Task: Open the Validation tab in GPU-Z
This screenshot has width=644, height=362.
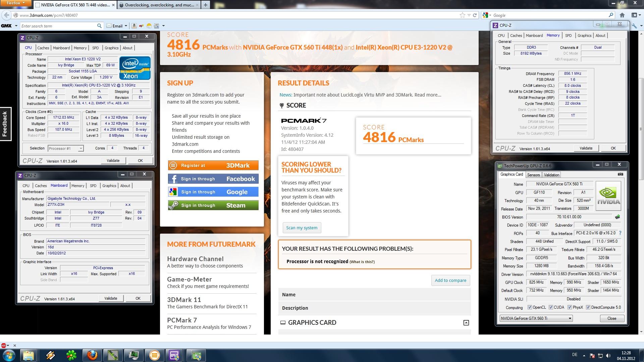Action: click(551, 175)
